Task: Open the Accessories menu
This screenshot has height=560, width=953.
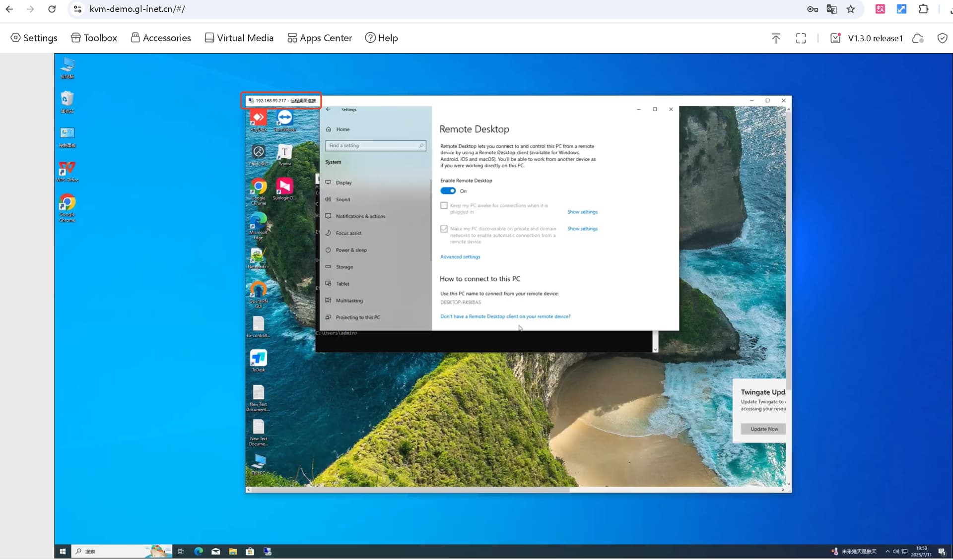Action: point(161,38)
